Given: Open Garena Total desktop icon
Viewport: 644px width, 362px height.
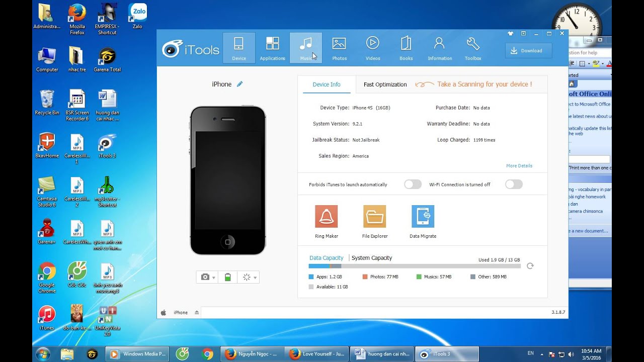Looking at the screenshot, I should pos(107,60).
